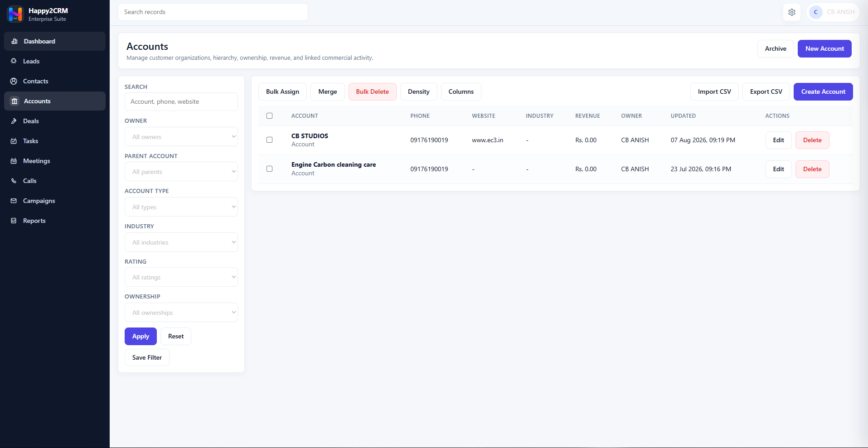
Task: Open the Owner filter dropdown
Action: [x=181, y=137]
